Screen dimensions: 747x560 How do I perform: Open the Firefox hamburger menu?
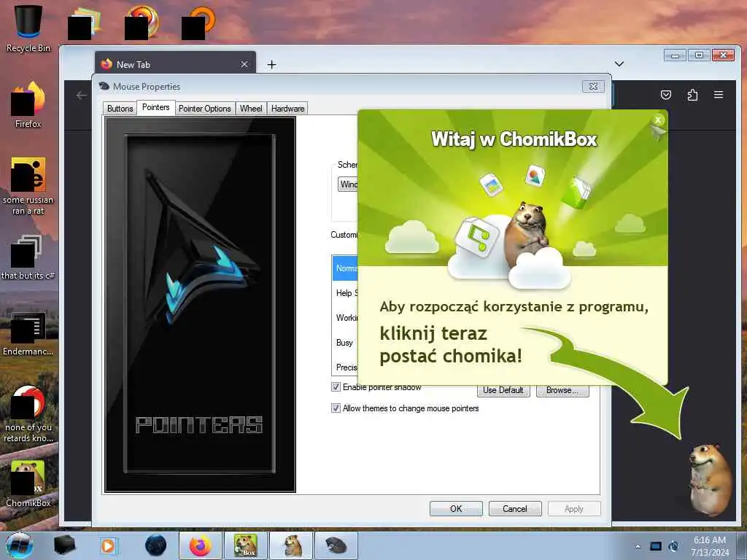[x=719, y=95]
